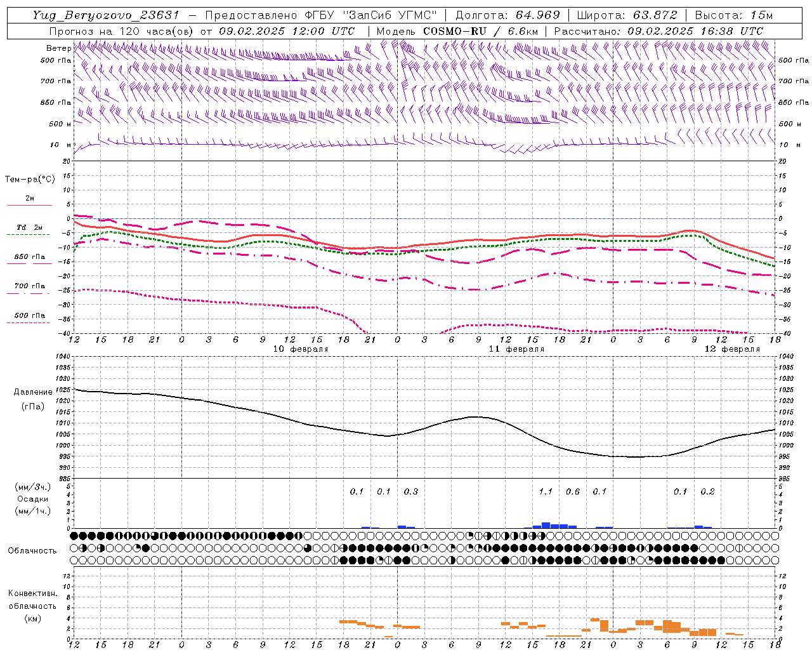Select the latitude value Широта: 63.872
Screen dimensions: 812x650
click(x=627, y=15)
